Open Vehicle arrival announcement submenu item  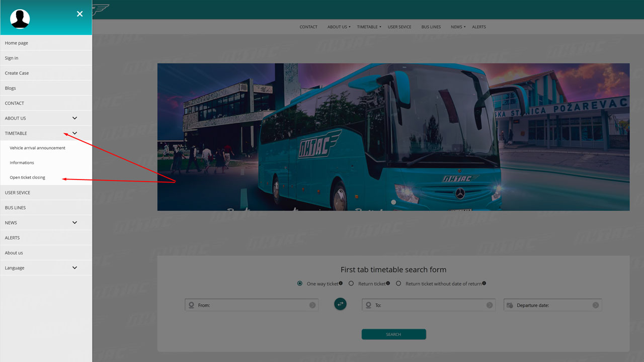click(x=46, y=148)
